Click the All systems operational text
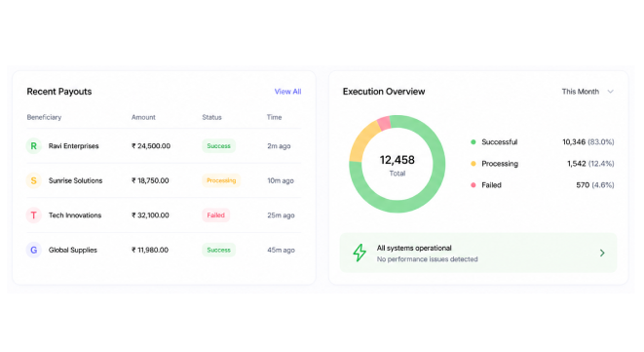The width and height of the screenshot is (644, 352). (x=414, y=248)
